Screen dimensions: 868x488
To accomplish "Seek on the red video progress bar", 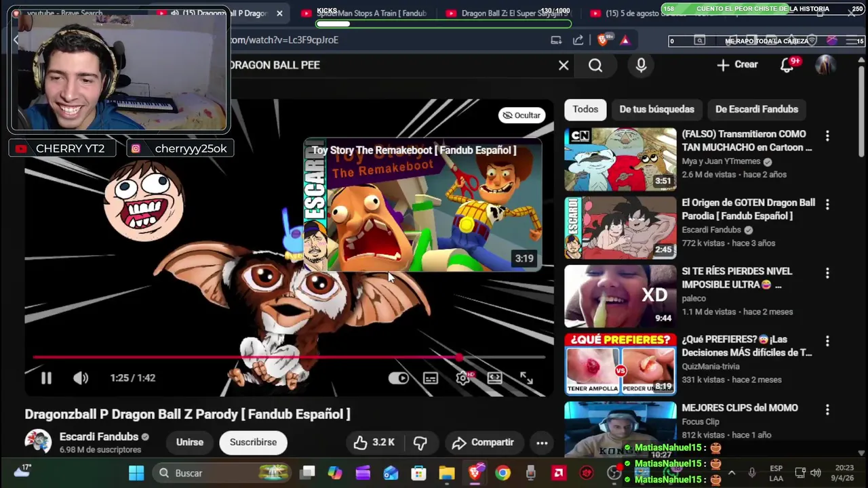I will point(289,357).
